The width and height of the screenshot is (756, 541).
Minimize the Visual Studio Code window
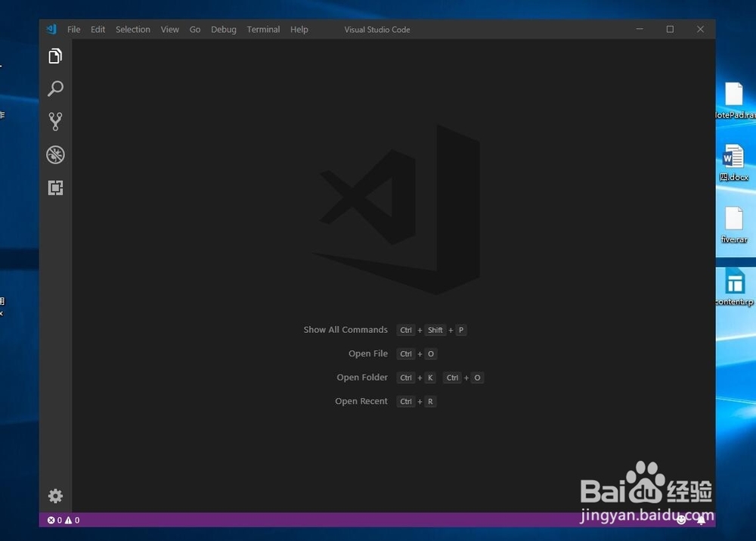pyautogui.click(x=640, y=29)
